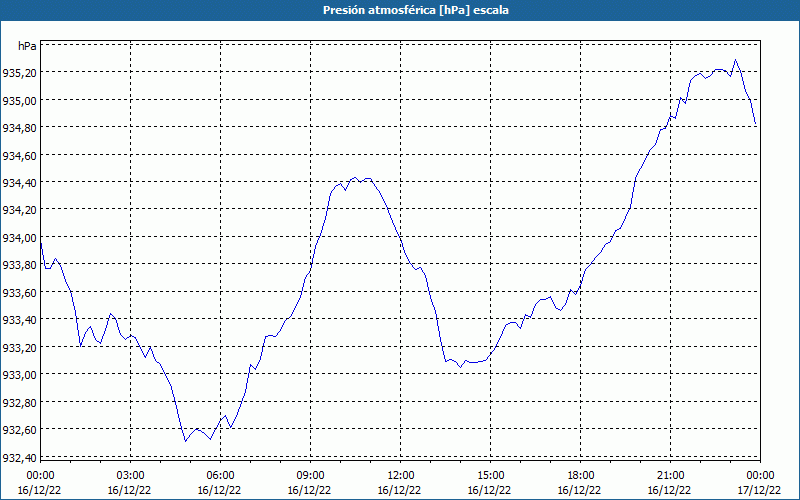Click the 934,00 axis value
Screen dimensions: 800x500
click(19, 238)
